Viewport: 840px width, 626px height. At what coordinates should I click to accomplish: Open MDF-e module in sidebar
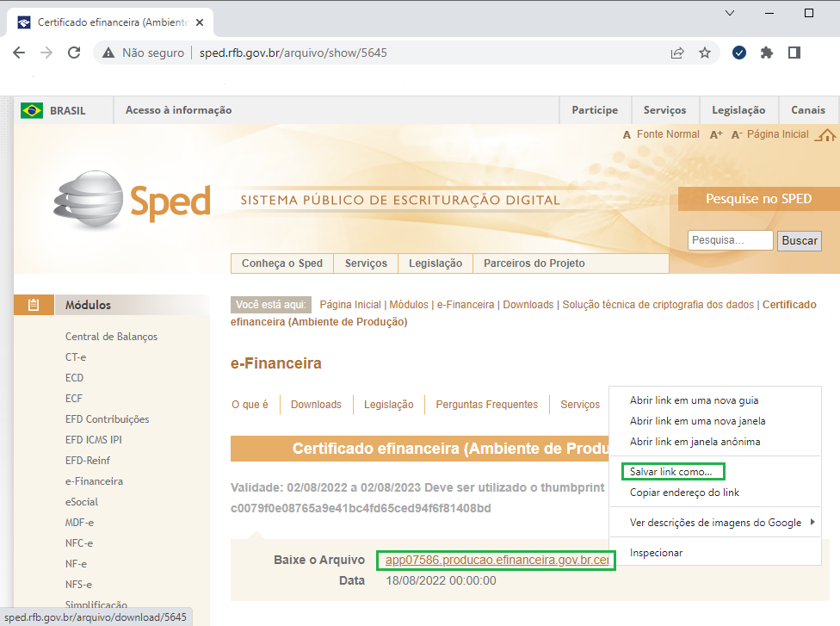pos(79,523)
